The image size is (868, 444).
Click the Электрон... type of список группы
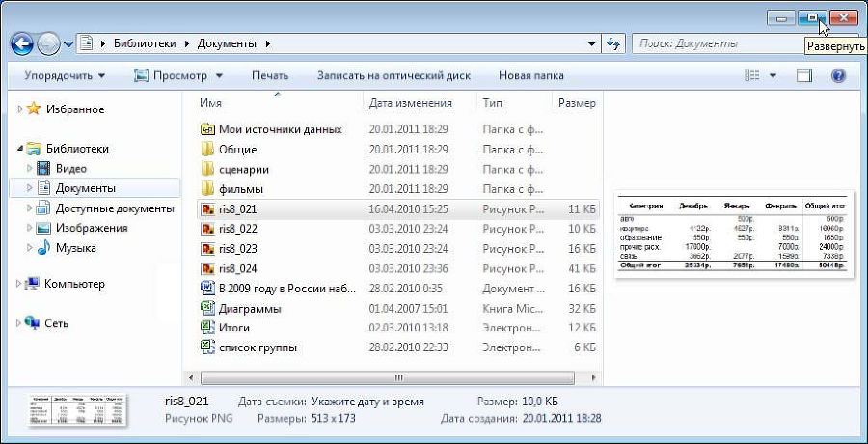click(x=510, y=348)
